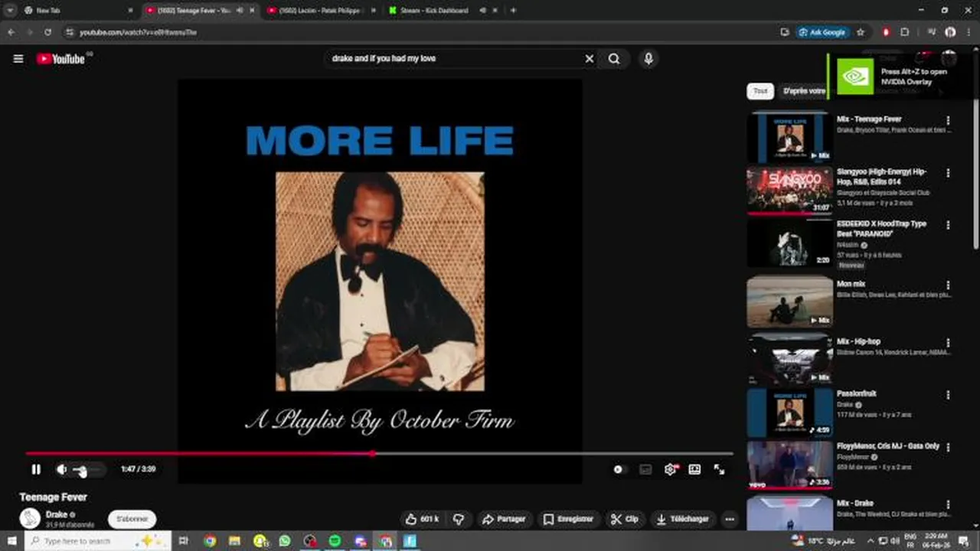Open options for Mix - Hip-hop
This screenshot has width=980, height=551.
coord(948,342)
